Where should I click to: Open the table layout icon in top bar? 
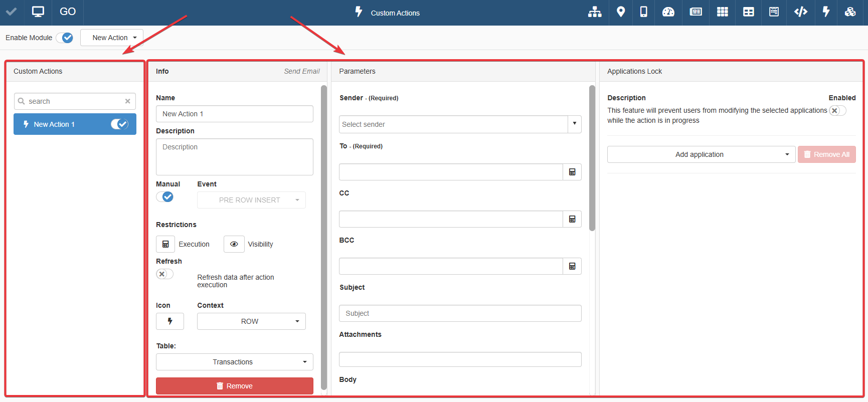pos(749,12)
